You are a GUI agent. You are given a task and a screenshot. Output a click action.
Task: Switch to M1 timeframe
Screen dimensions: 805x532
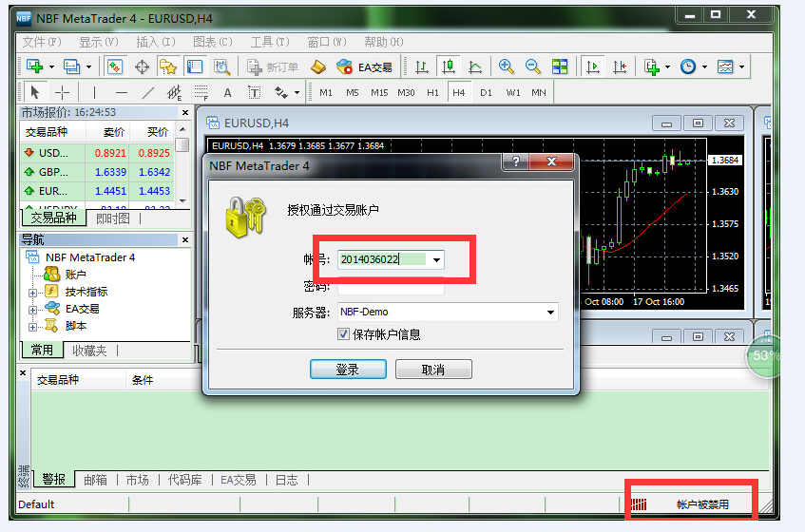(x=325, y=93)
